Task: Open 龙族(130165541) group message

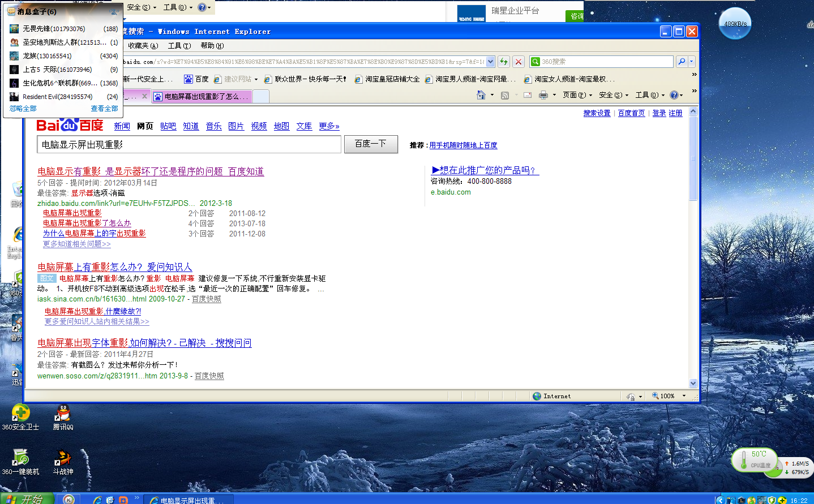Action: pyautogui.click(x=63, y=56)
